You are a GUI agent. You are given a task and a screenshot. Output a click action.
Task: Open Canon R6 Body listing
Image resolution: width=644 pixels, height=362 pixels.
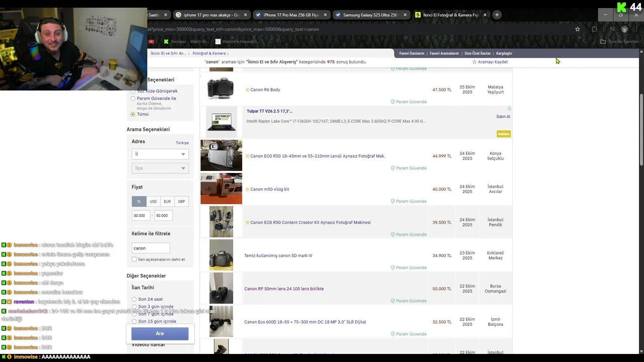(265, 89)
